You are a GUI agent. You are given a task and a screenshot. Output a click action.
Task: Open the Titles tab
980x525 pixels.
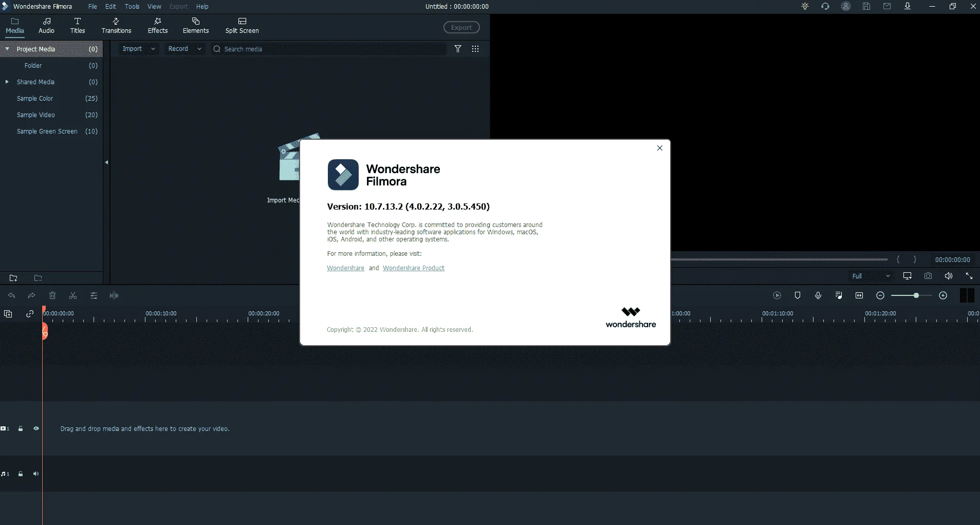coord(78,26)
